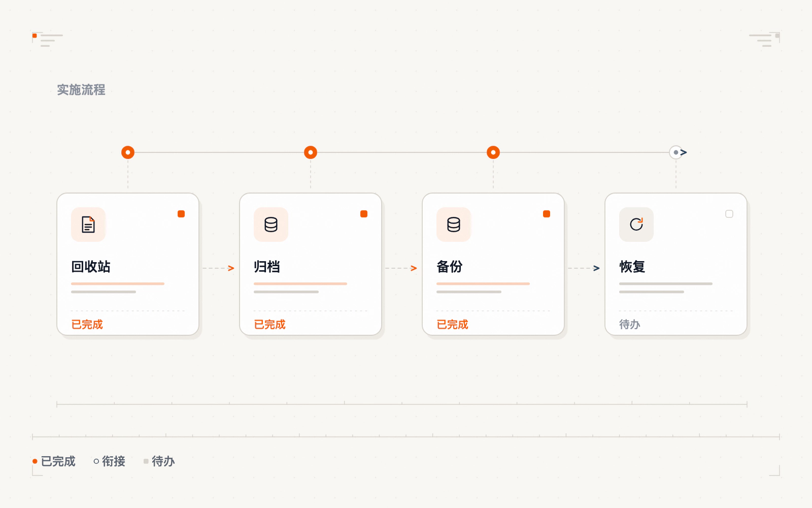
Task: Click the orange progress bar on 备份 card
Action: 483,283
